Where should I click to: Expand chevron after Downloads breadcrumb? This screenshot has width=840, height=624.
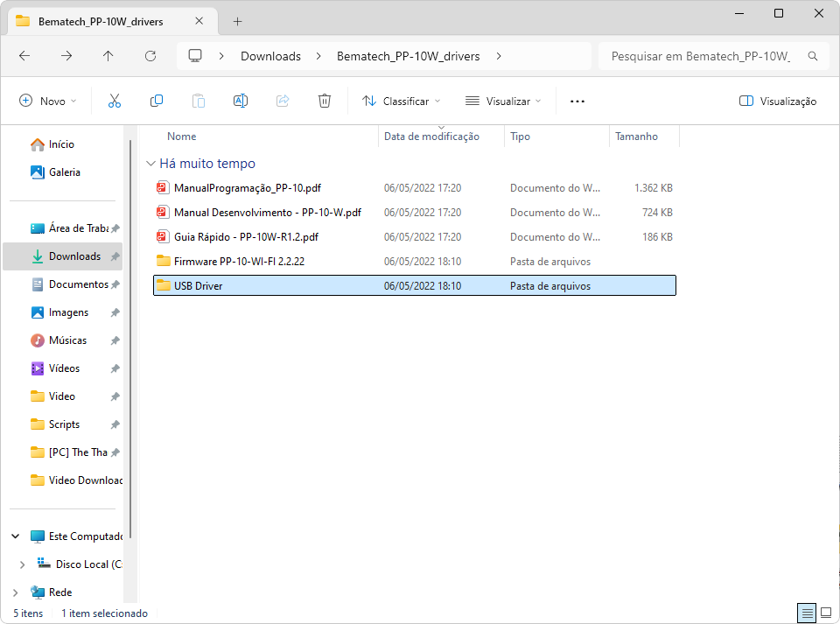(x=318, y=56)
